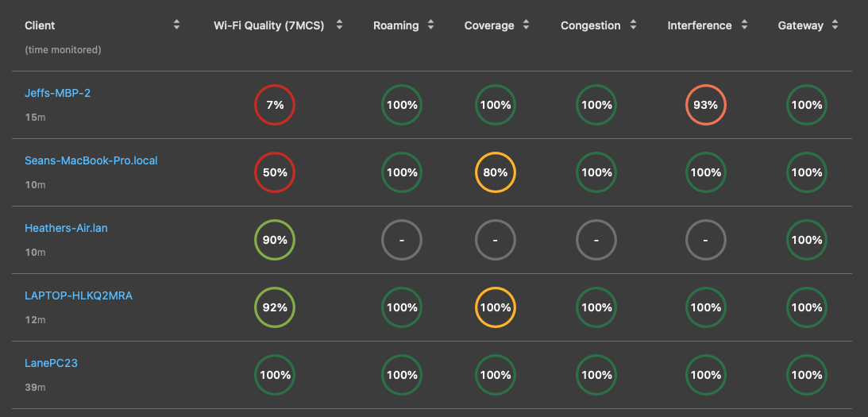Click Jeffs-MBP-2 Interference 93% circle
The image size is (868, 417).
pyautogui.click(x=705, y=105)
